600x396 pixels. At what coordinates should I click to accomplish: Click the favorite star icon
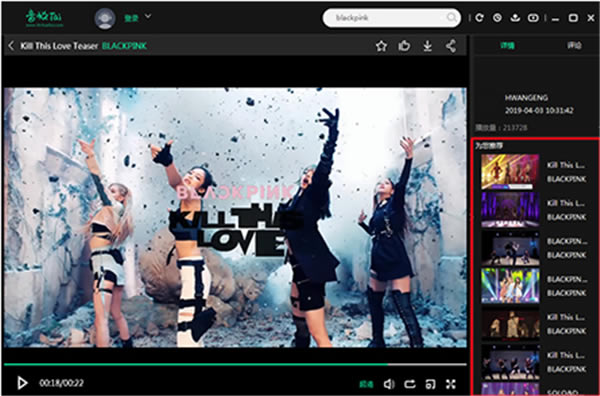tap(381, 46)
